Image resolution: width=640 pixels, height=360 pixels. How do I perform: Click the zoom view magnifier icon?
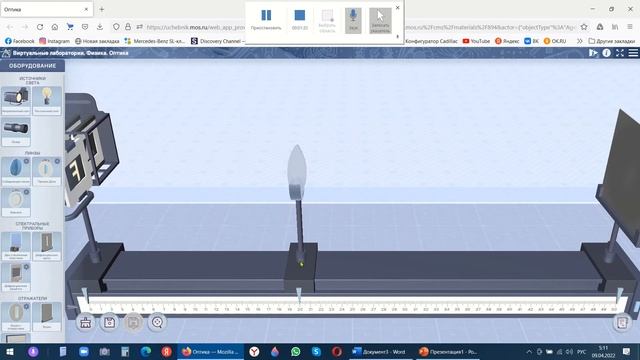click(x=157, y=322)
